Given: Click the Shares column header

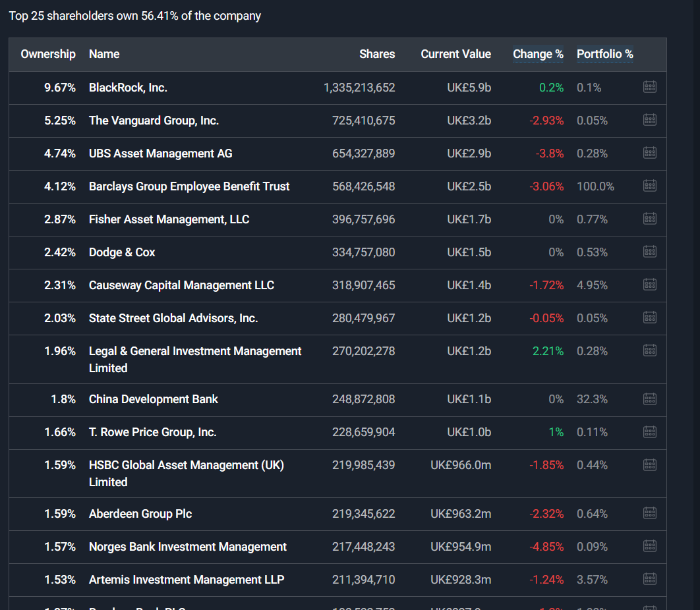Looking at the screenshot, I should click(x=377, y=54).
